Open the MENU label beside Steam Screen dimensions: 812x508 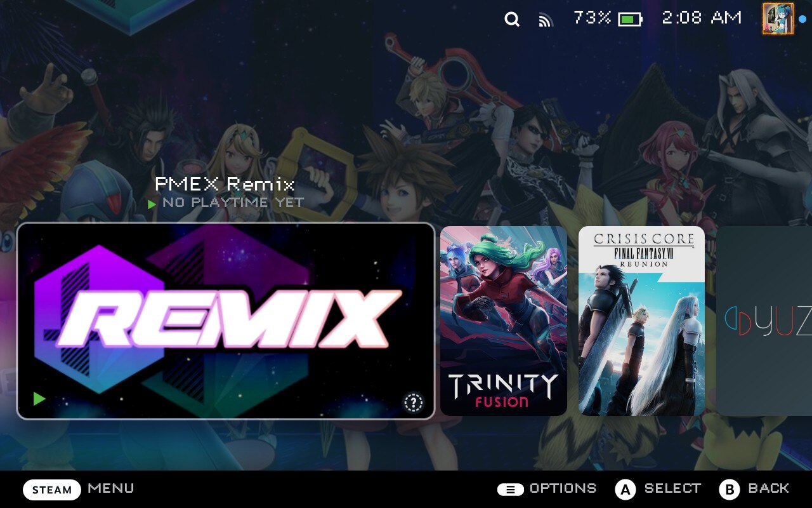(x=111, y=488)
